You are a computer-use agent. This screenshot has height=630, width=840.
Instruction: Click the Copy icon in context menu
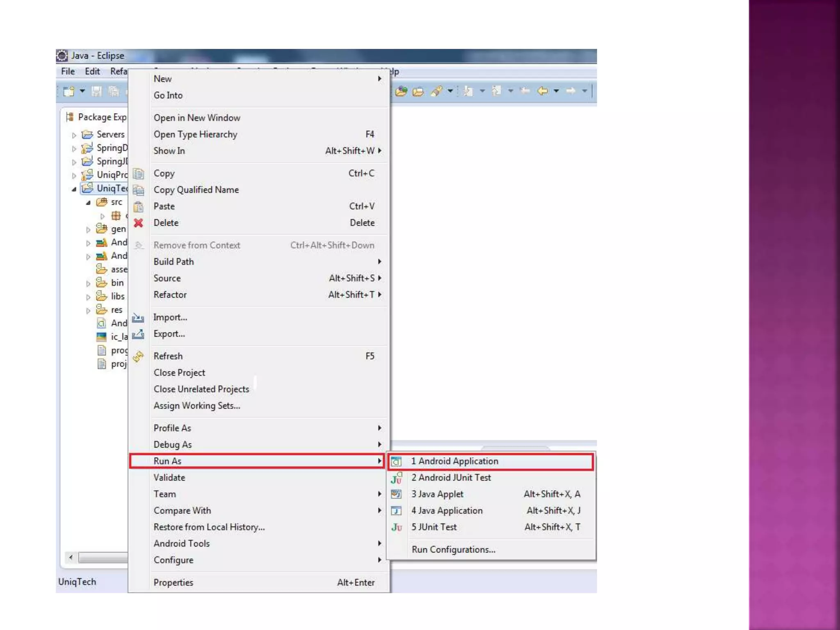pyautogui.click(x=139, y=174)
